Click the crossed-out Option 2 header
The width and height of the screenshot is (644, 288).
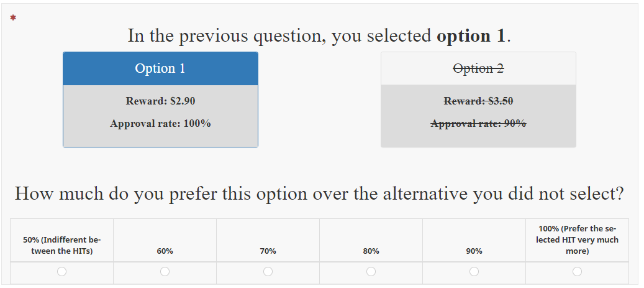pyautogui.click(x=478, y=68)
